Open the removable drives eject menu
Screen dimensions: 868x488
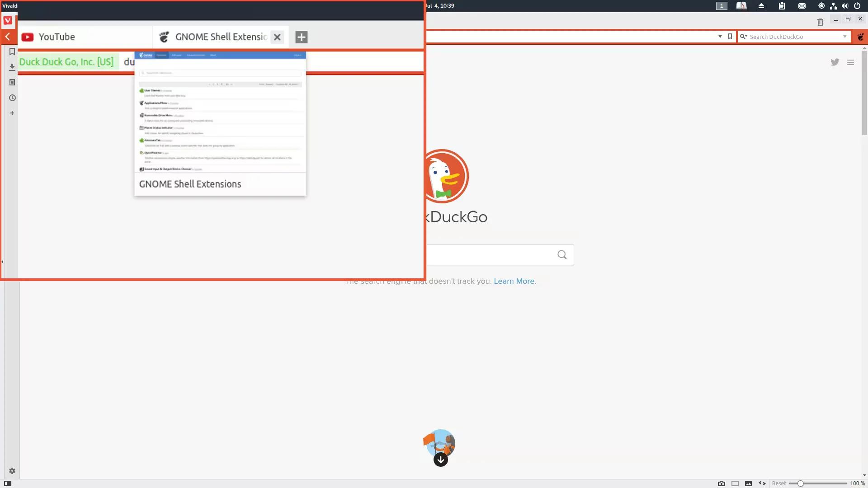tap(761, 6)
